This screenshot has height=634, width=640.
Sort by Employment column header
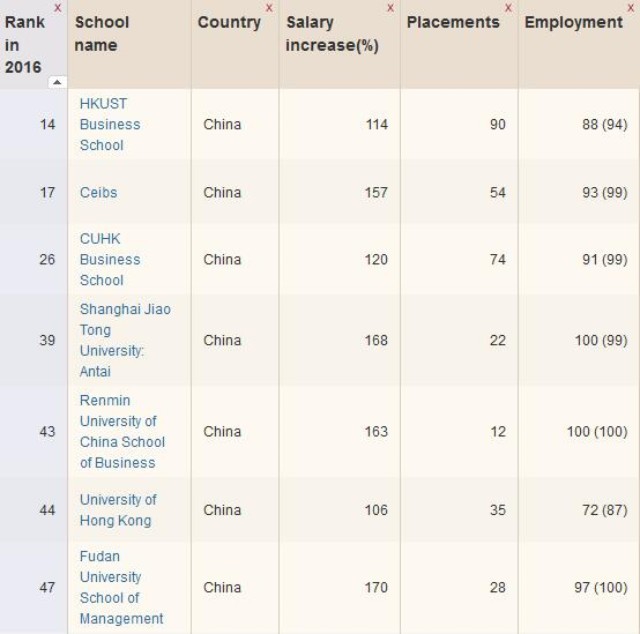(x=573, y=22)
